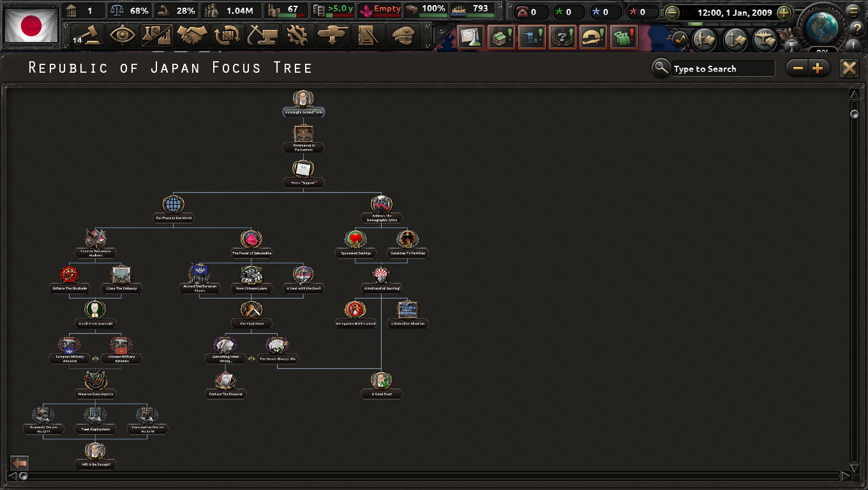
Task: Choose The Final Move focus
Action: tap(251, 315)
